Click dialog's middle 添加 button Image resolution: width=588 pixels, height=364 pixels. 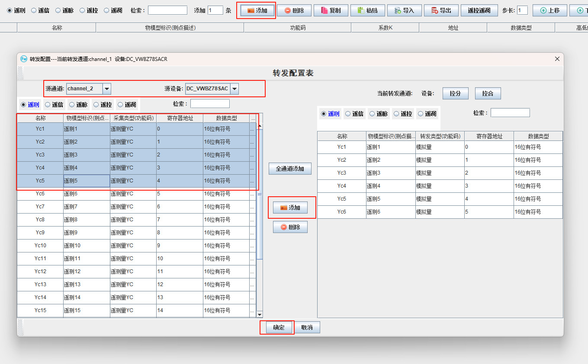290,208
